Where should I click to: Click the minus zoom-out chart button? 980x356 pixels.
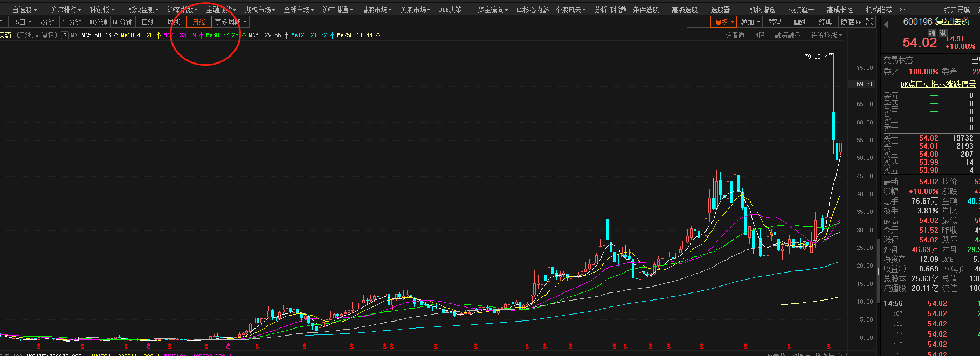point(705,22)
